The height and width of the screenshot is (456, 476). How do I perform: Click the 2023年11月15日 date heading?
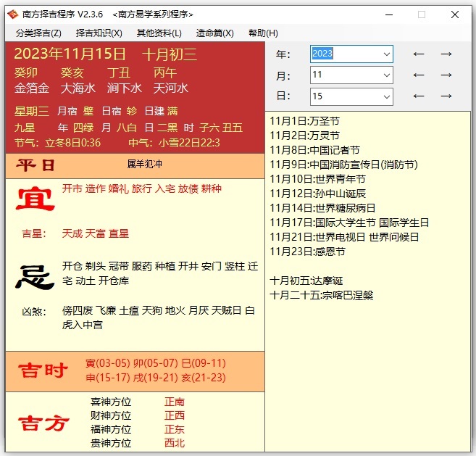click(x=70, y=54)
